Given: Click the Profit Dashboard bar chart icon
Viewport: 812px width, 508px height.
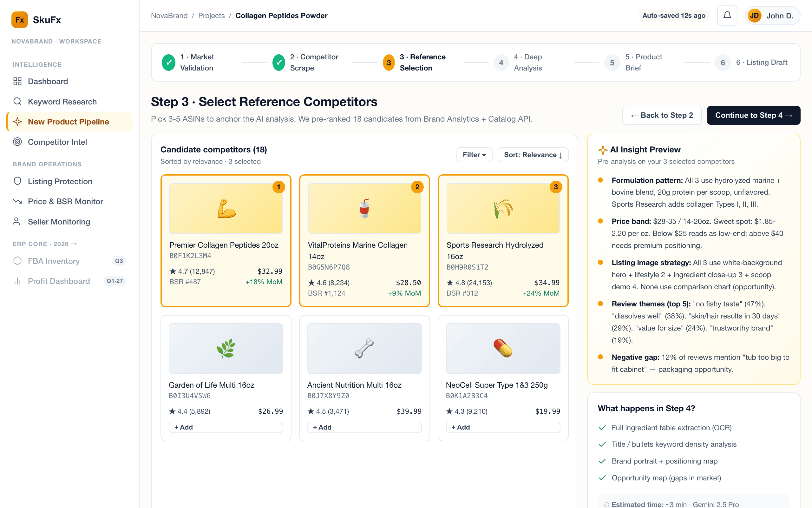Looking at the screenshot, I should point(17,281).
